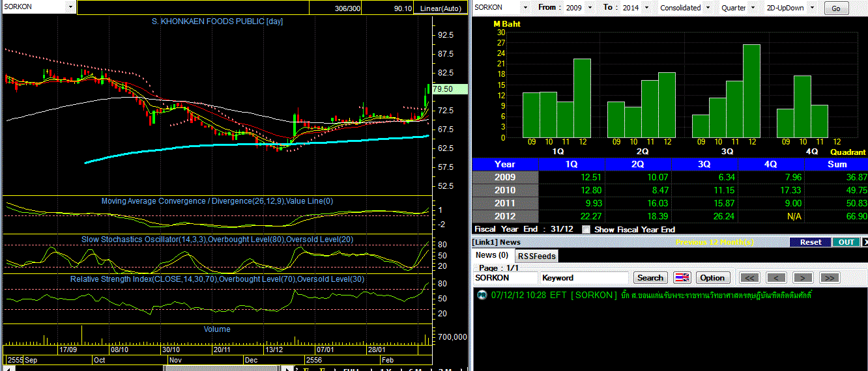
Task: Click the Keyword search field
Action: [x=585, y=277]
